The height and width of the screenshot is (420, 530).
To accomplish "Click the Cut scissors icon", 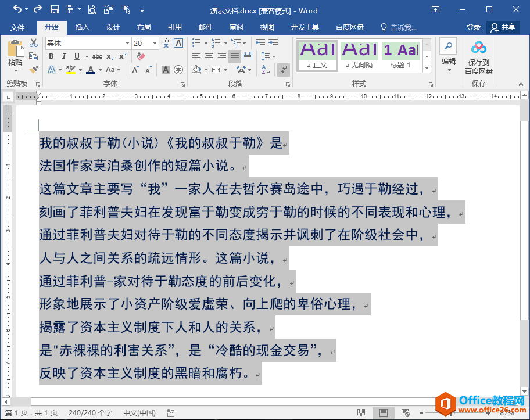I will tap(34, 43).
